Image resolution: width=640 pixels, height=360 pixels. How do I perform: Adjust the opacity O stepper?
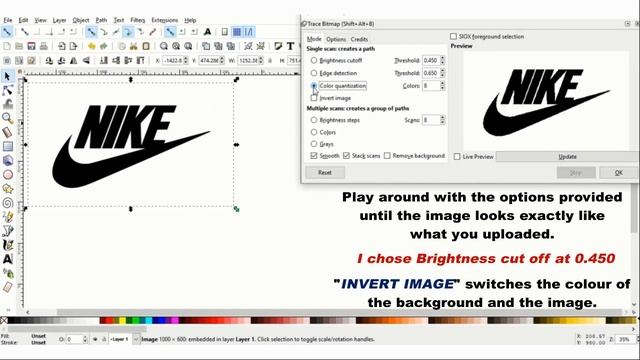(x=85, y=339)
